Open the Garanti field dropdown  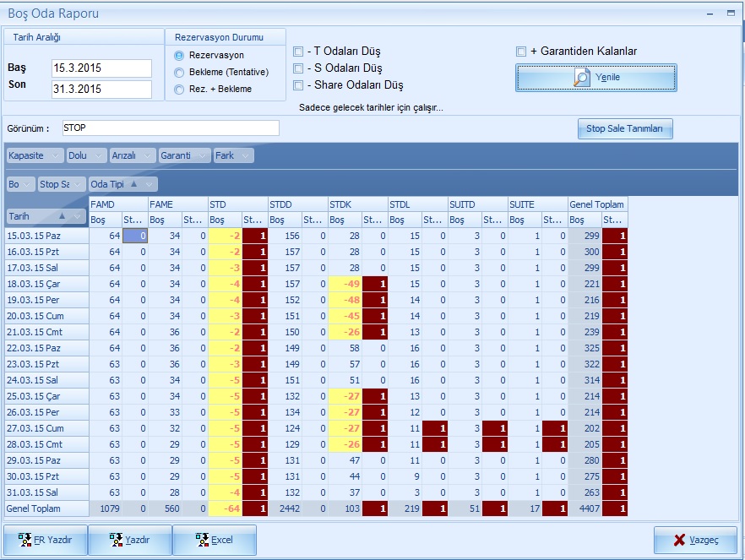[202, 155]
